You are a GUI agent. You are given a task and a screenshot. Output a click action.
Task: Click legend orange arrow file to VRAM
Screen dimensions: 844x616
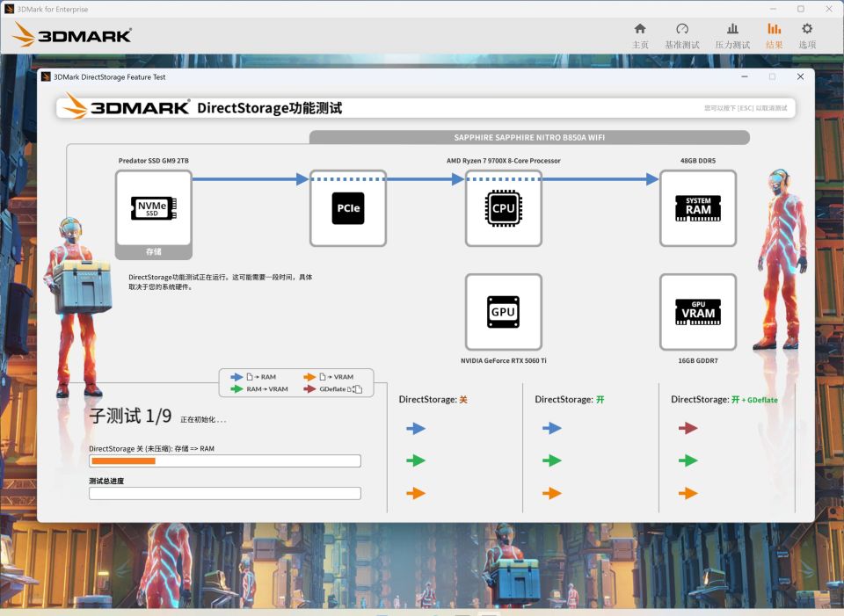pos(309,377)
